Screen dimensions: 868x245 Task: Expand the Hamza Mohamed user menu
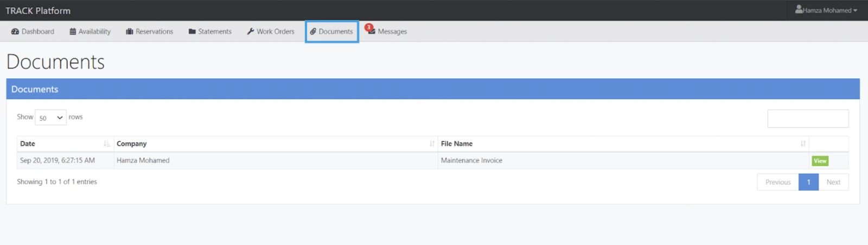[827, 10]
